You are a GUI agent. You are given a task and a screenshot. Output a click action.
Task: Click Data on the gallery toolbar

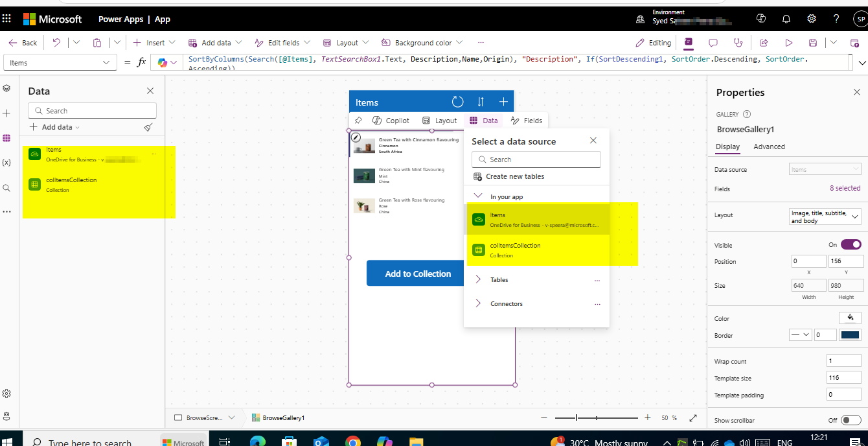click(x=484, y=121)
